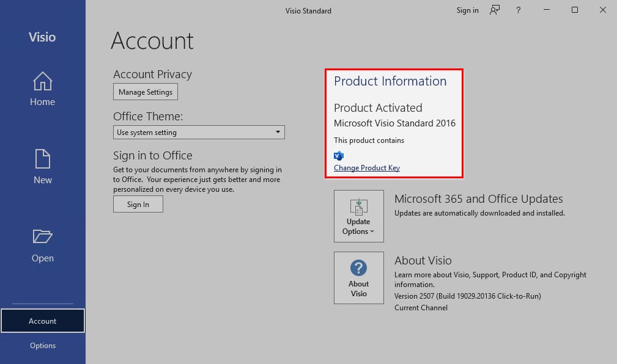Click the 'Updates are automatically downloaded' text

point(479,213)
